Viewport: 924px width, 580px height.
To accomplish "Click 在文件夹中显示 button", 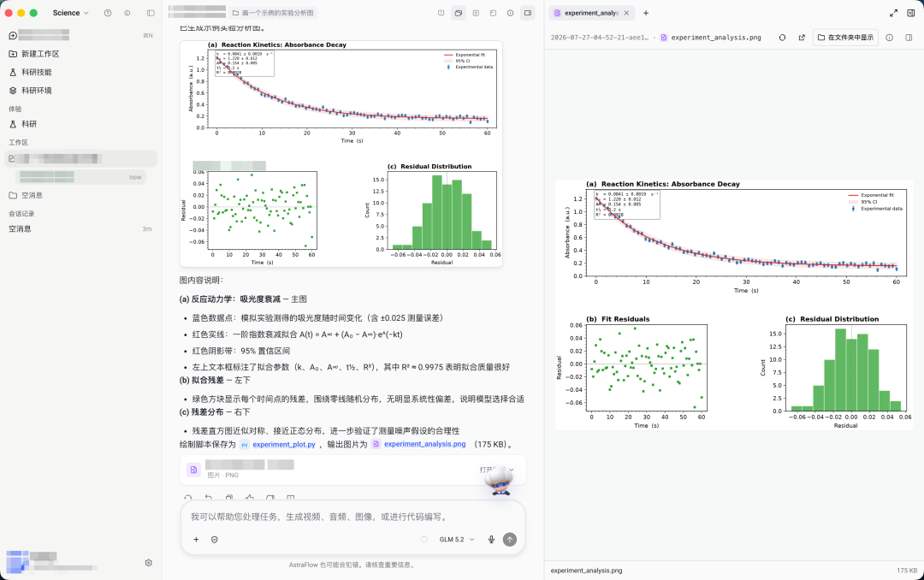I will tap(845, 37).
